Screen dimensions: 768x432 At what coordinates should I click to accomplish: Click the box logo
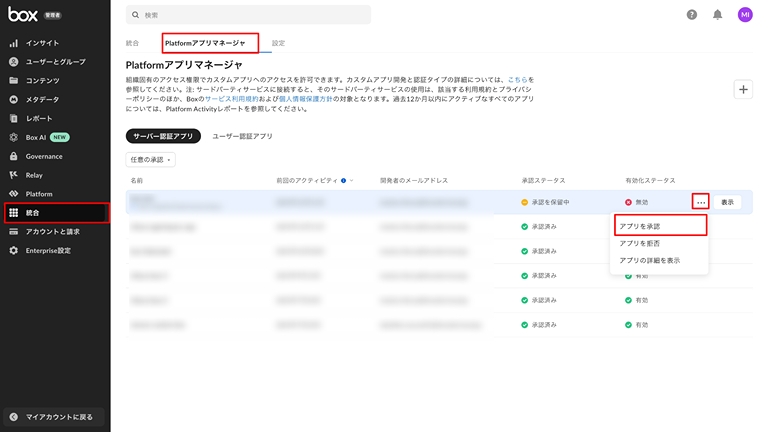point(23,15)
